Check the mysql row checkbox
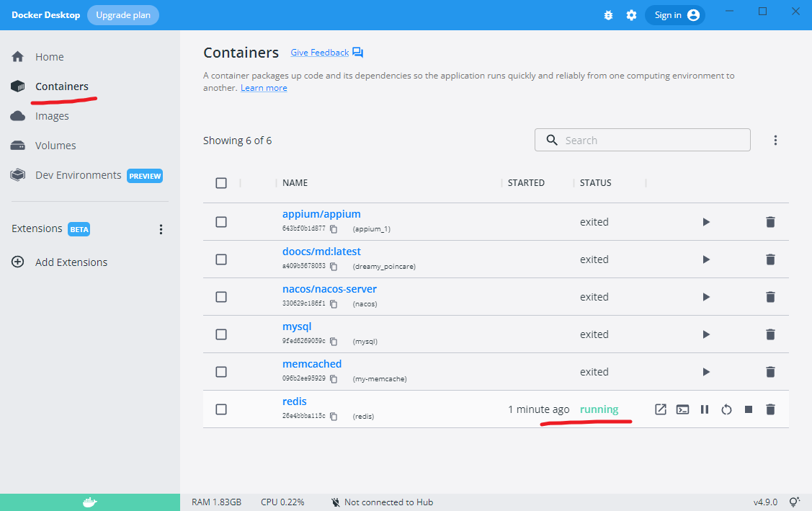Viewport: 812px width, 511px height. [x=221, y=334]
